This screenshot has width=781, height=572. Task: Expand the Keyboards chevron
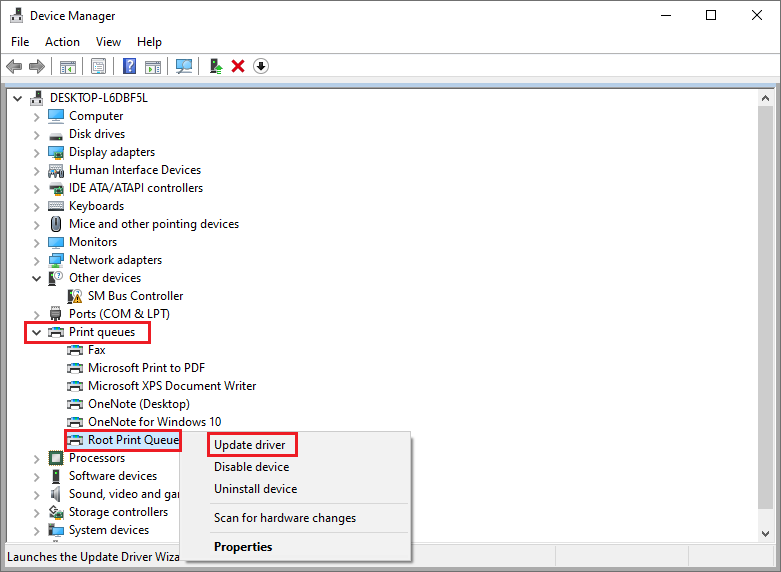[x=36, y=206]
